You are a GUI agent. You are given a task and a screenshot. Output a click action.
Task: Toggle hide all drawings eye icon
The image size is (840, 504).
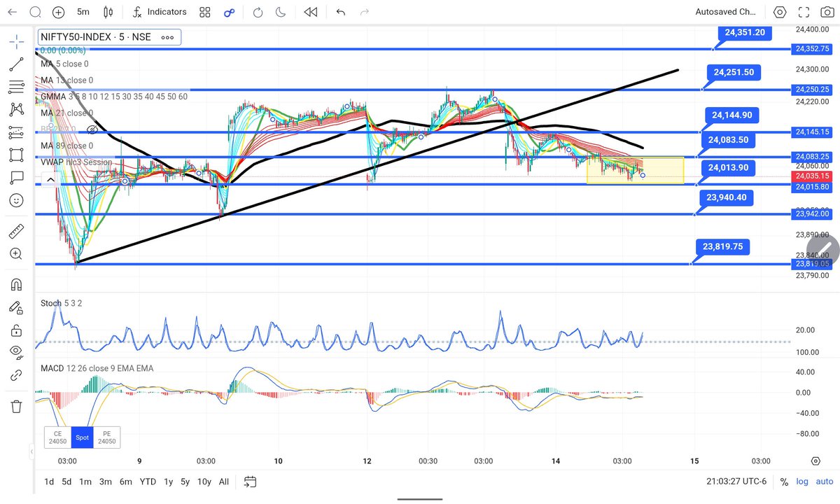coord(16,352)
